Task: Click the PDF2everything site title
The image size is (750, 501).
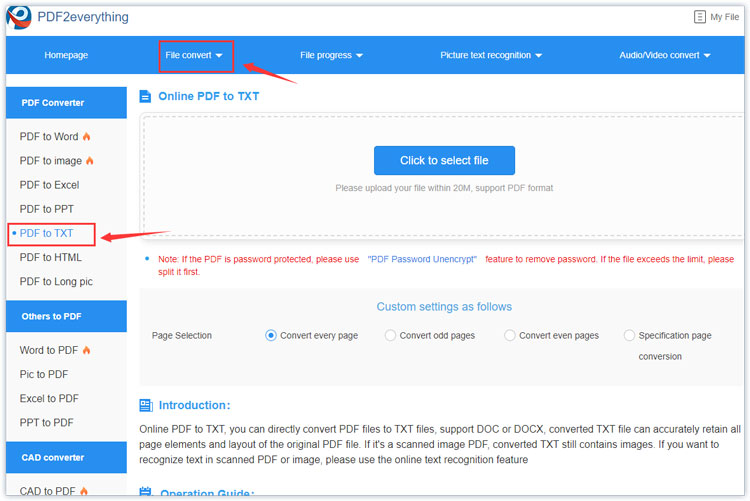Action: click(x=83, y=17)
